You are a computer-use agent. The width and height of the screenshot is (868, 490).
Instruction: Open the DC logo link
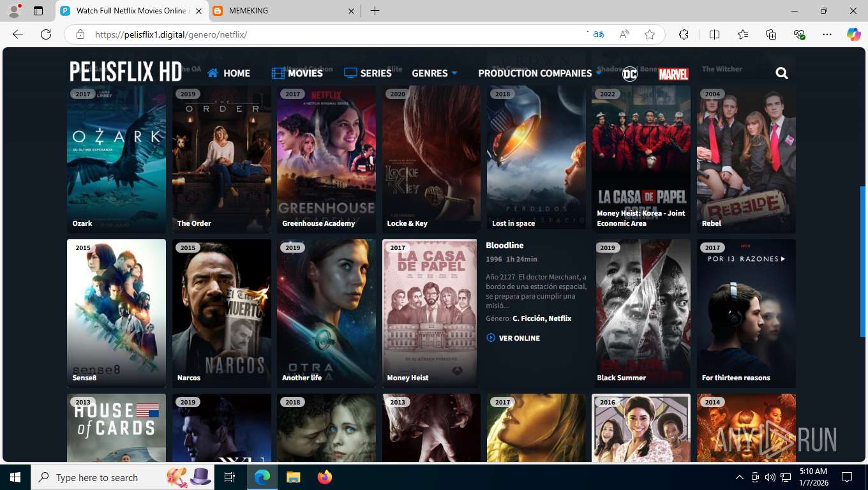[x=629, y=73]
